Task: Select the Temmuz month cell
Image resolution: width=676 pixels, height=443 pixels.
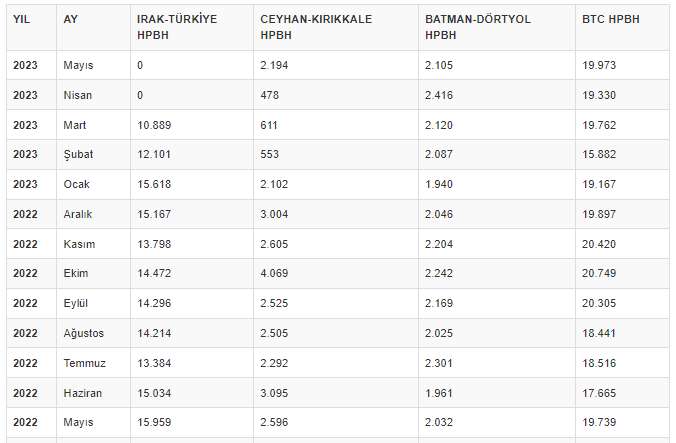Action: [83, 363]
